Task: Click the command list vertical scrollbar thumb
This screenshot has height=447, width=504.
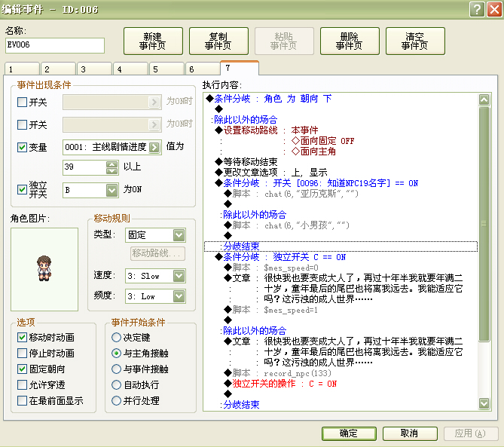Action: point(484,224)
